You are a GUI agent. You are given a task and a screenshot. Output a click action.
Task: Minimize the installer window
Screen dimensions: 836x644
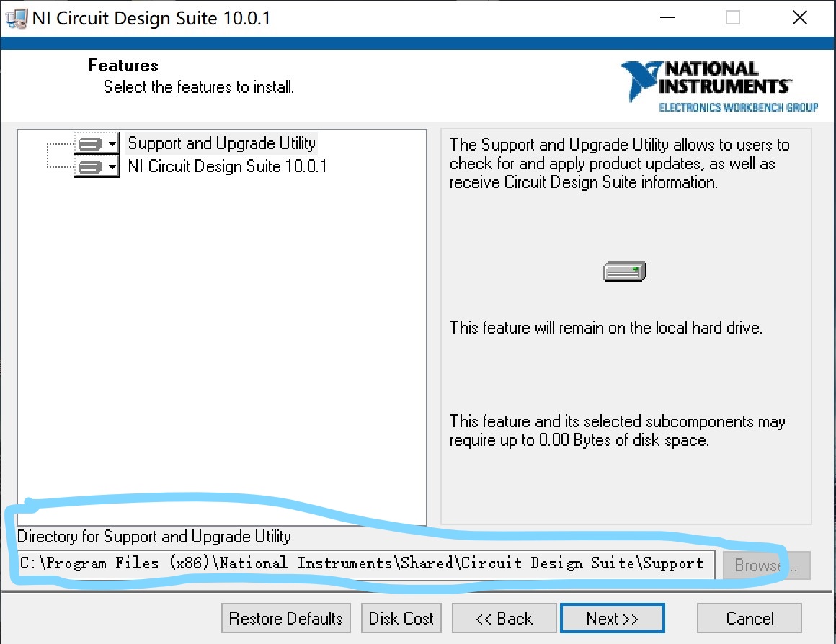click(x=667, y=17)
